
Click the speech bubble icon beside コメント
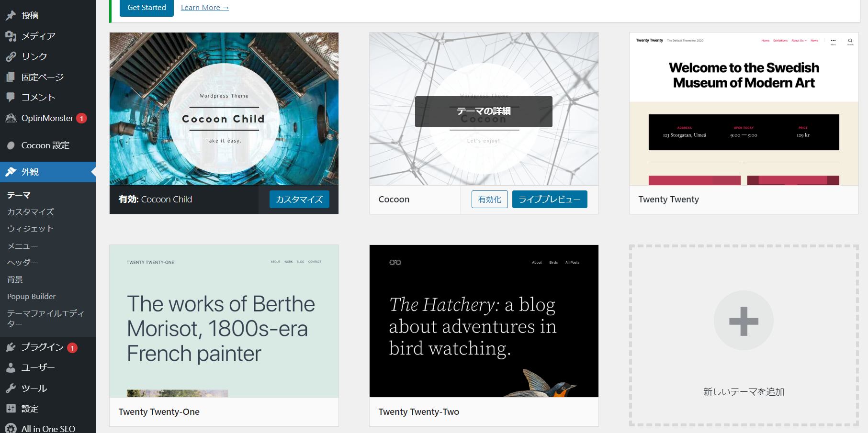(11, 97)
